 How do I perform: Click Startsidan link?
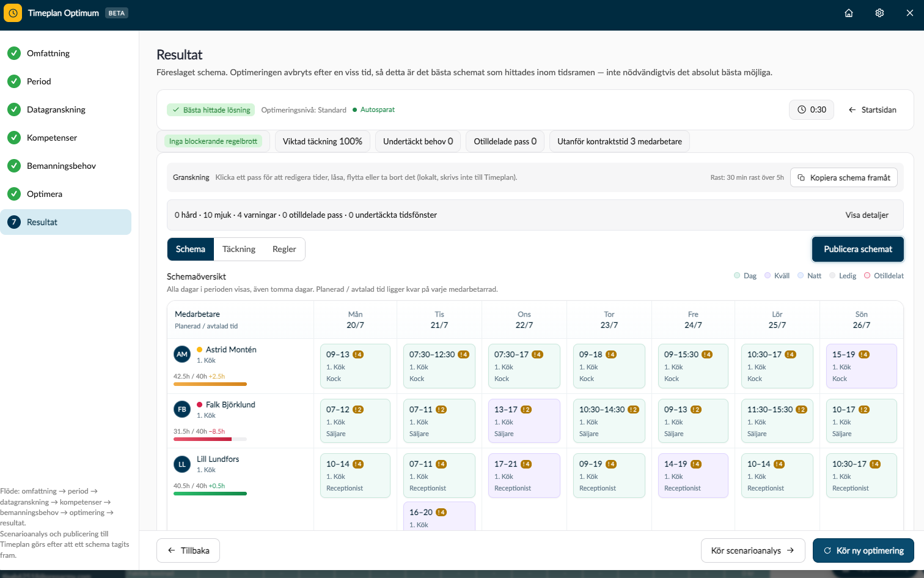coord(872,109)
